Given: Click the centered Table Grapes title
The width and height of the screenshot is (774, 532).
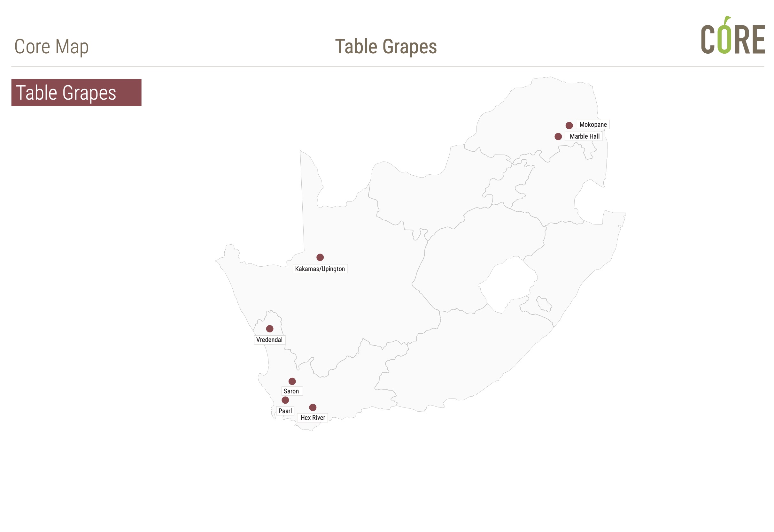Looking at the screenshot, I should [386, 47].
